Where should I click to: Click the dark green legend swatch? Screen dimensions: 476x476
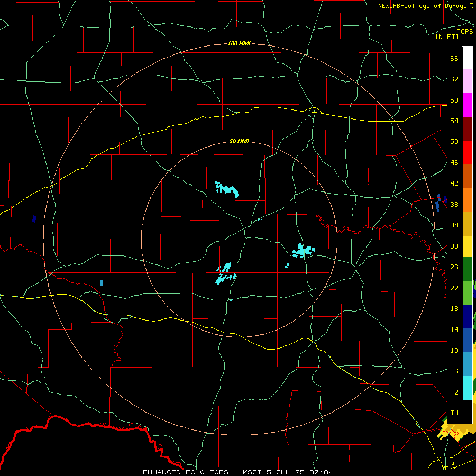[x=467, y=269]
